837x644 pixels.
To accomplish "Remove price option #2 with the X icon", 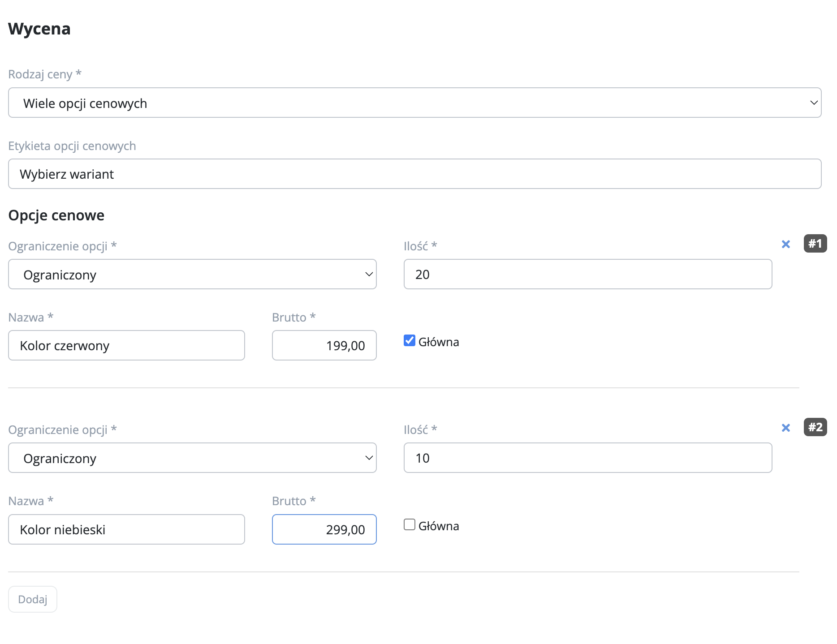I will (785, 428).
